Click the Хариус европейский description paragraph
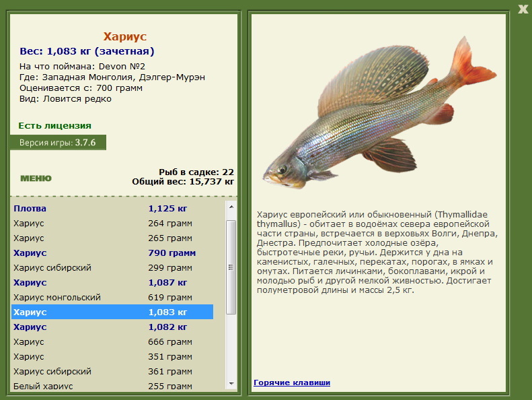The width and height of the screenshot is (532, 400). point(377,252)
